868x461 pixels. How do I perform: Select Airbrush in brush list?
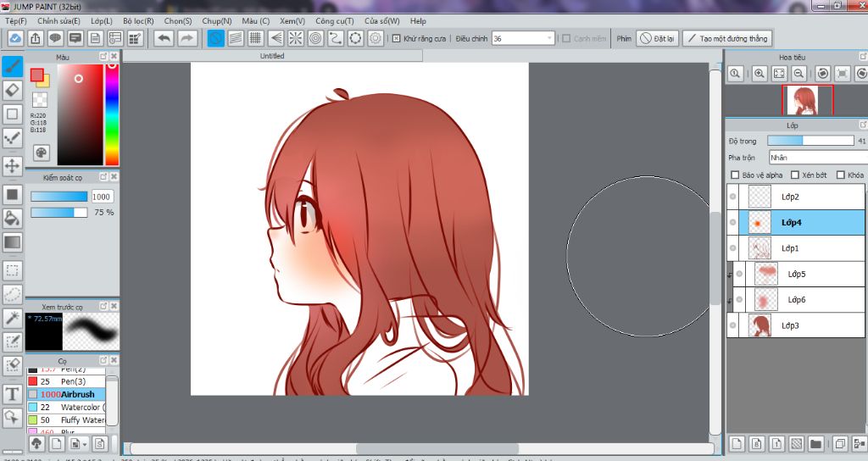[66, 395]
